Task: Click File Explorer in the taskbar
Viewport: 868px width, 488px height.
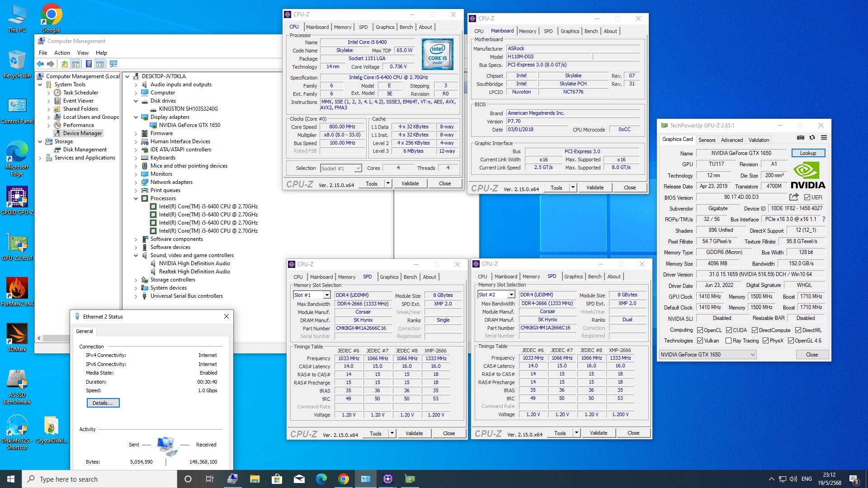Action: (255, 479)
